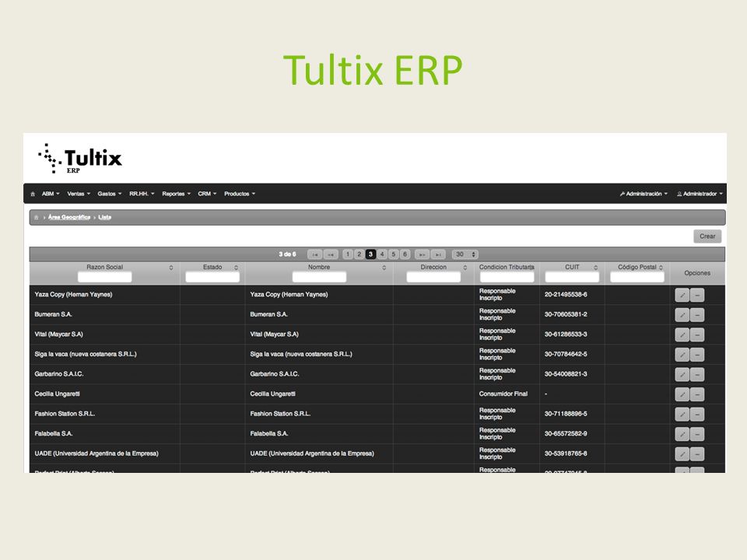Screen dimensions: 747x560
Task: Edit the Bumeran S.A. row
Action: point(682,315)
